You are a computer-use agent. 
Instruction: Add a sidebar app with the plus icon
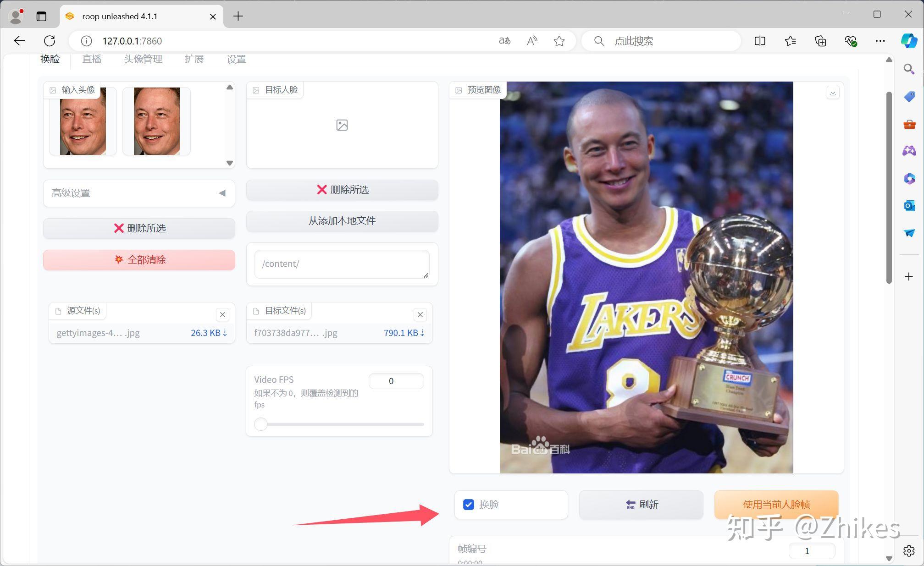pyautogui.click(x=909, y=276)
